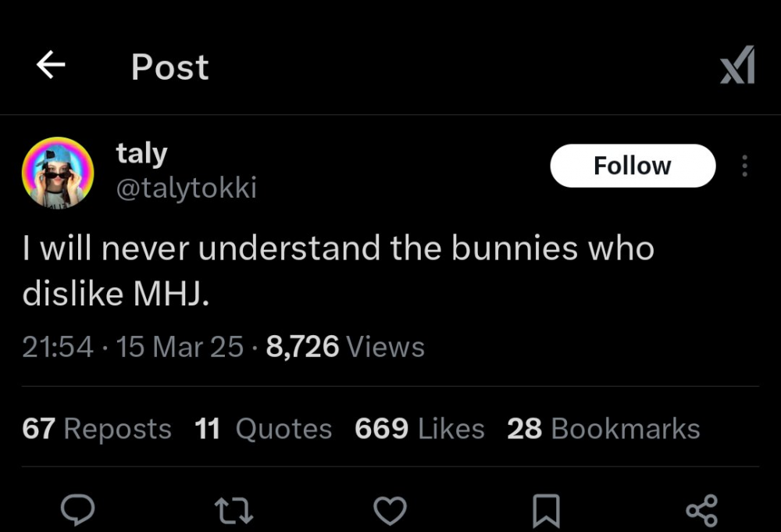This screenshot has width=781, height=532.
Task: Open the Grok icon in the header
Action: (x=738, y=65)
